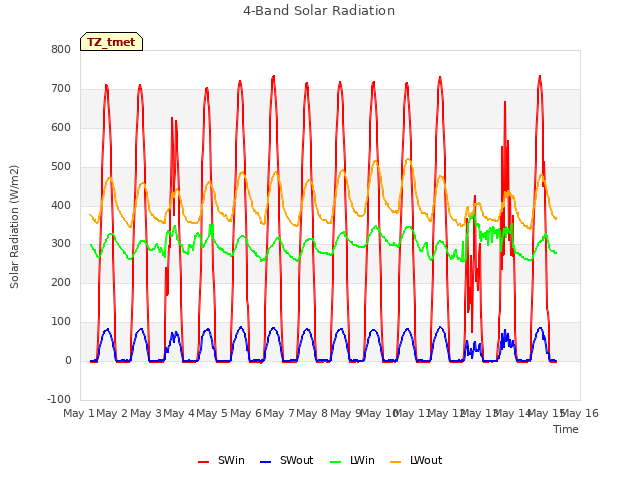Click the May 16 x-axis label
The image size is (640, 480).
(580, 413)
